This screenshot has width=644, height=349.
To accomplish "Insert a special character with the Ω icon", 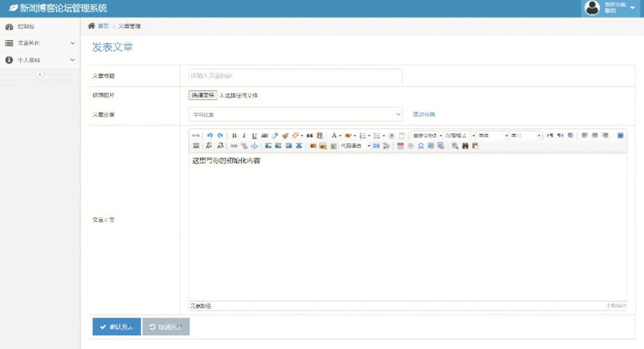I will pos(420,146).
